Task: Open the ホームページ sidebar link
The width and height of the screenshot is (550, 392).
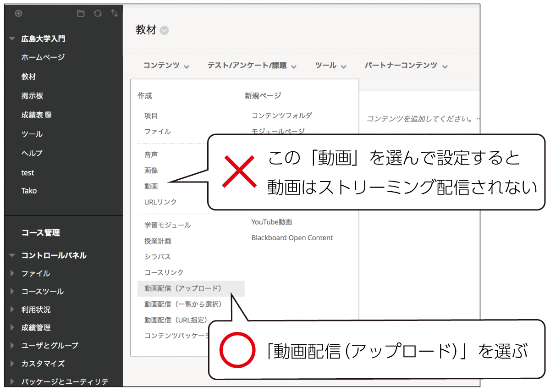Action: point(43,57)
